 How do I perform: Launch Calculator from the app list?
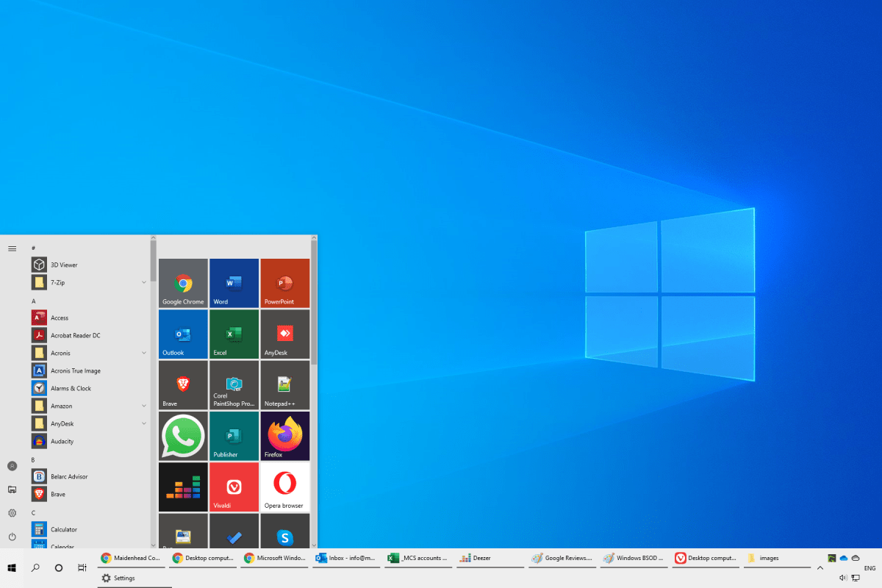tap(90, 529)
